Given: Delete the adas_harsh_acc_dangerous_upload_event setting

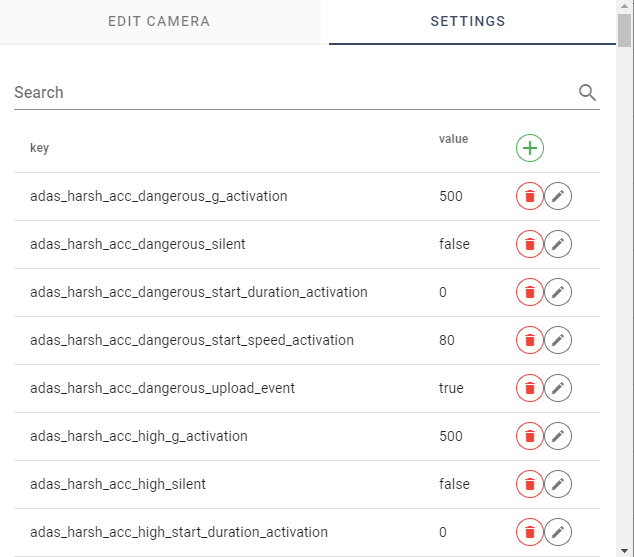Looking at the screenshot, I should [529, 388].
